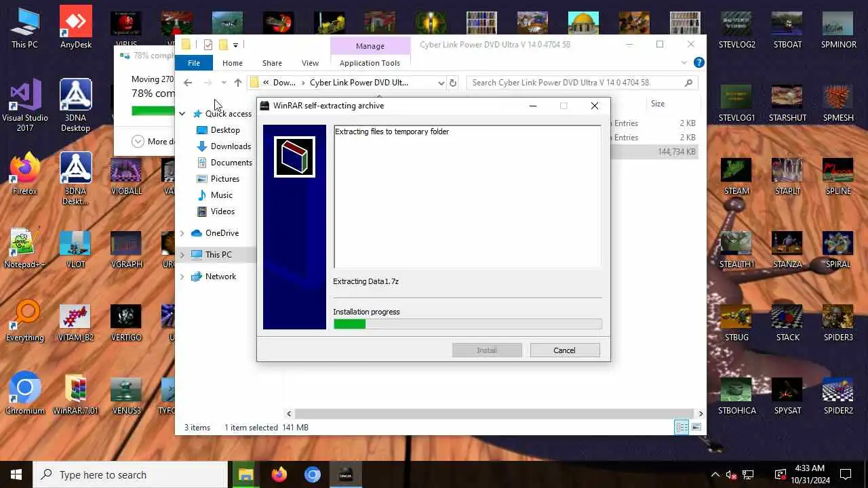Switch Explorer to large icons view layout
Screen dimensions: 868x488
click(x=696, y=427)
